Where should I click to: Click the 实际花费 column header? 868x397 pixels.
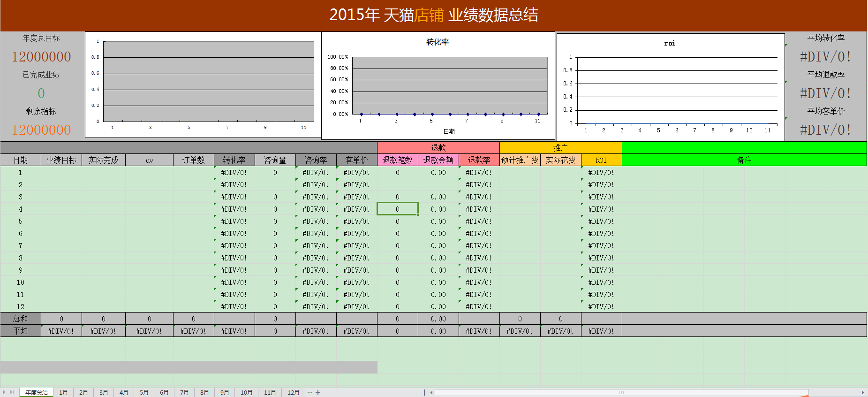coord(561,160)
